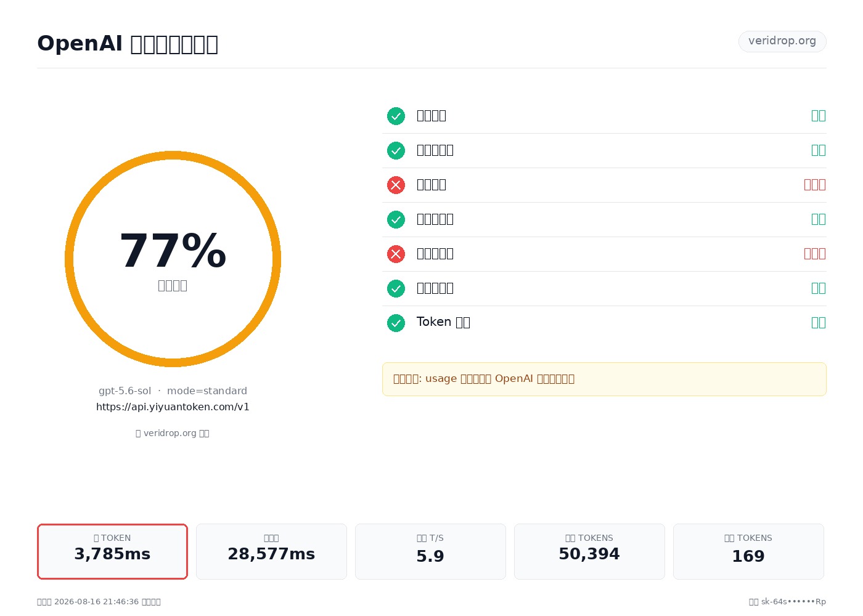The image size is (863, 616).
Task: Click green check between the two red crosses
Action: pyautogui.click(x=396, y=219)
